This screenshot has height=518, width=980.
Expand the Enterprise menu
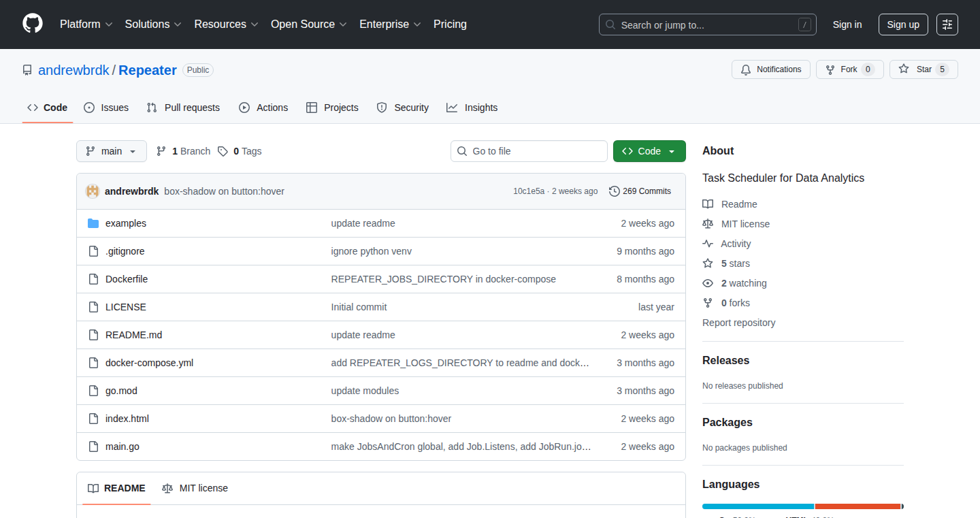(x=390, y=24)
